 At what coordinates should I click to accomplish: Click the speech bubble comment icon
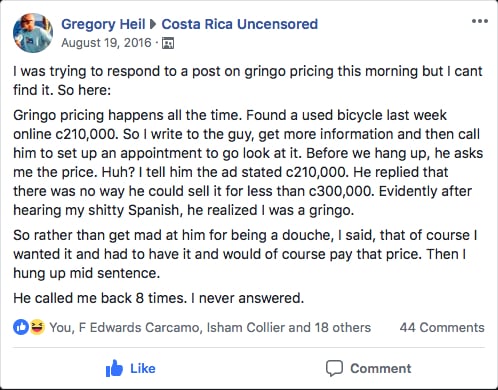coord(334,368)
